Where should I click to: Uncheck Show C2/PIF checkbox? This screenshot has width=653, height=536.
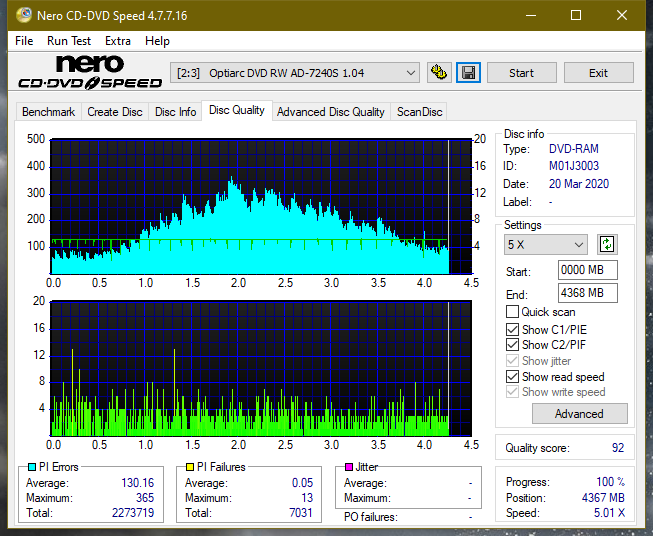point(512,345)
